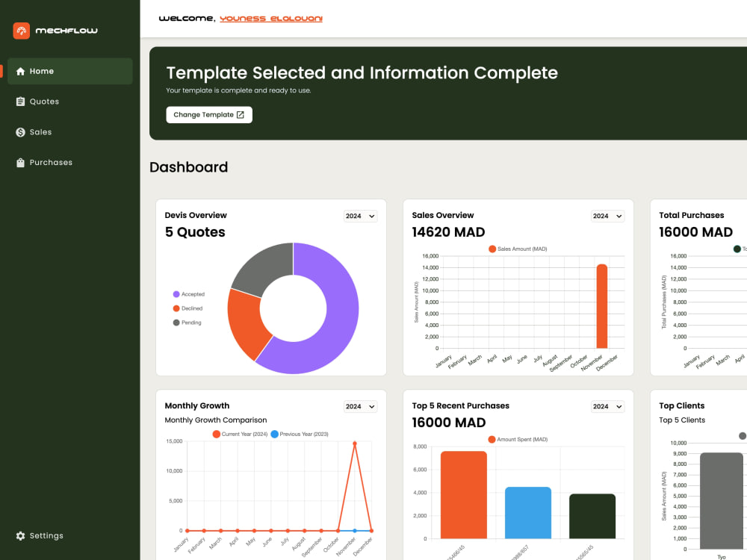The height and width of the screenshot is (560, 747).
Task: Click the Top 5 Recent Purchases title
Action: (x=461, y=405)
